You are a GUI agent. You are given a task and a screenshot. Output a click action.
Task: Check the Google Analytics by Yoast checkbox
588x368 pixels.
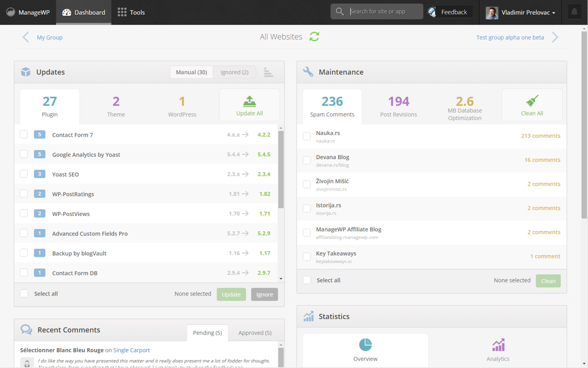[24, 154]
